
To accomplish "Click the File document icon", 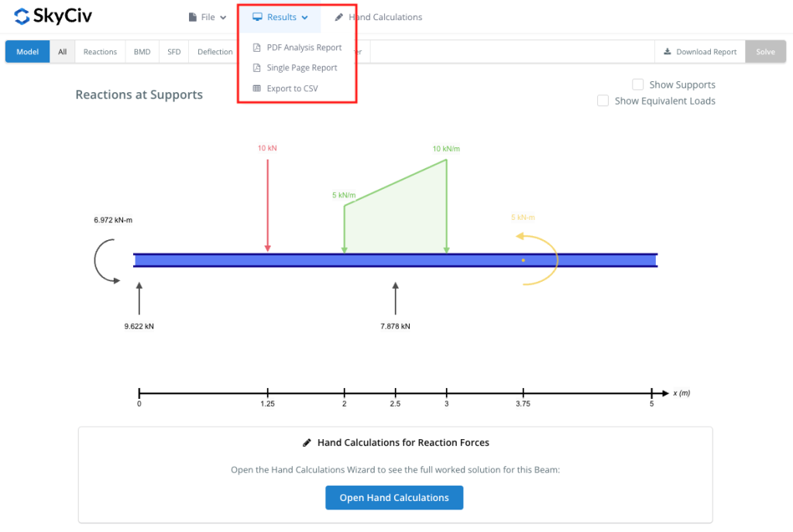I will pyautogui.click(x=193, y=17).
